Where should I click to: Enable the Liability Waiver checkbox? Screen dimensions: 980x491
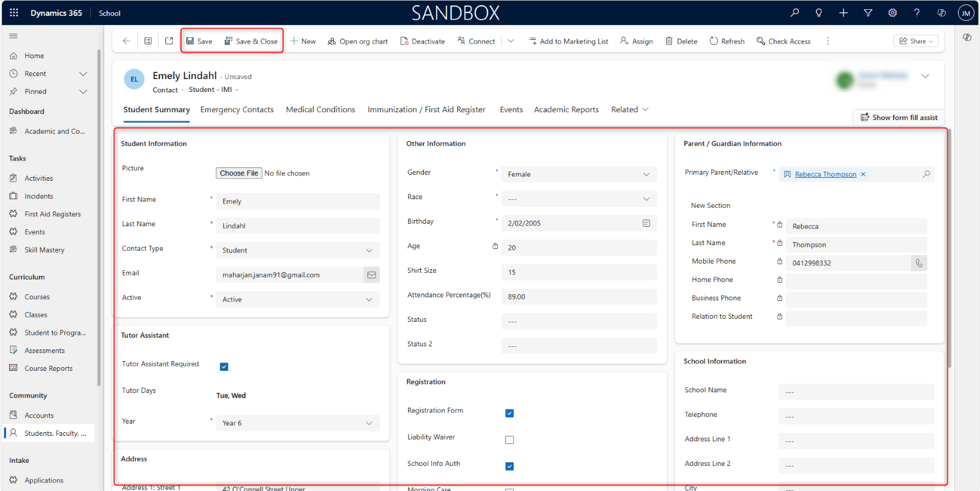click(510, 440)
